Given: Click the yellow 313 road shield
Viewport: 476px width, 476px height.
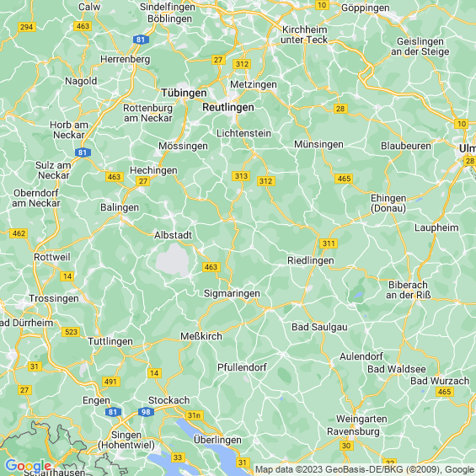Looking at the screenshot, I should pyautogui.click(x=241, y=176).
